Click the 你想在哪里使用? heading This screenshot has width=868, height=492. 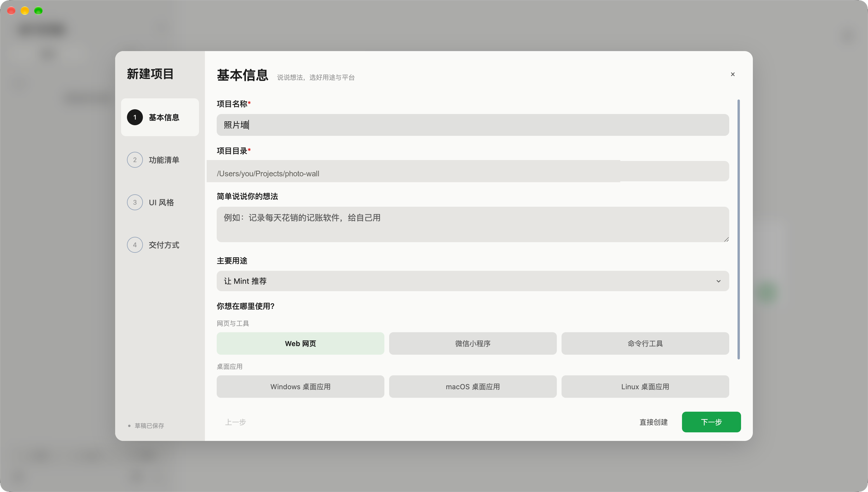point(246,306)
